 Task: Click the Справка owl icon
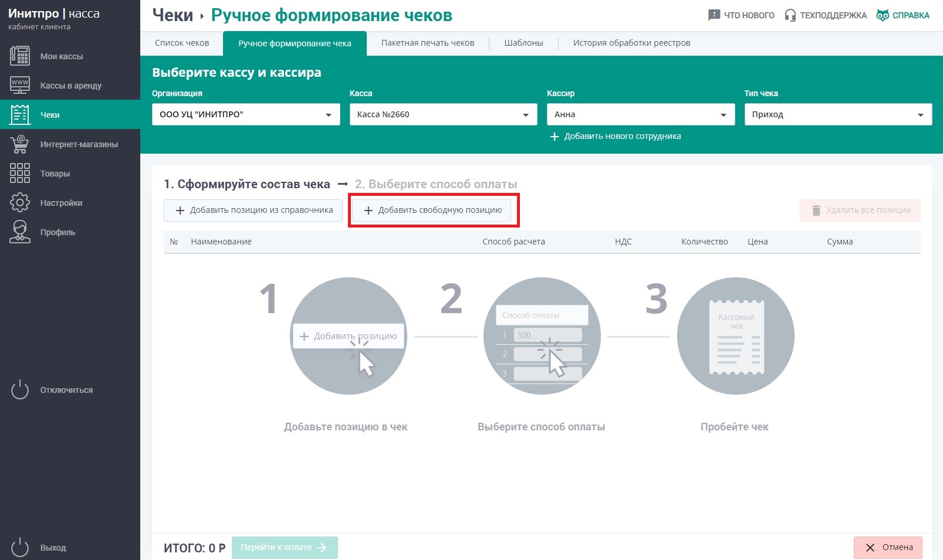(x=882, y=15)
